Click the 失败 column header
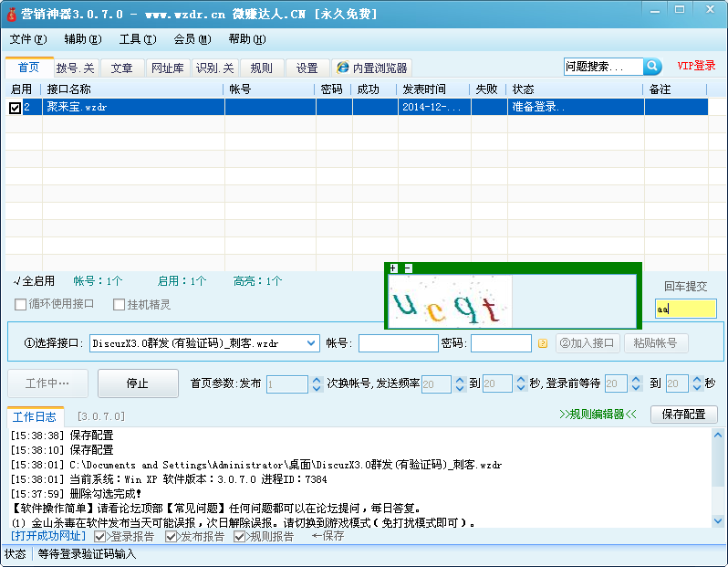Screen dimensions: 728x567 click(x=489, y=89)
